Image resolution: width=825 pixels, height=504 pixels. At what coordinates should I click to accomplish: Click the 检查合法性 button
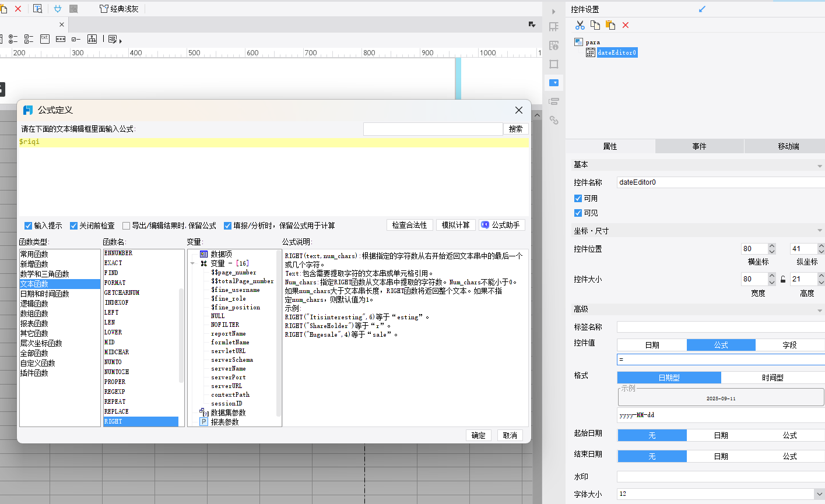[x=409, y=225]
